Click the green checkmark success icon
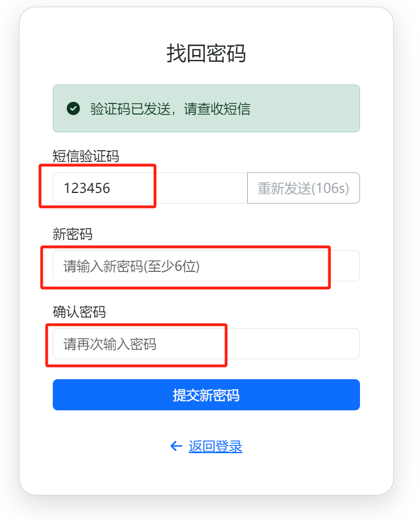This screenshot has width=420, height=521. click(x=73, y=108)
